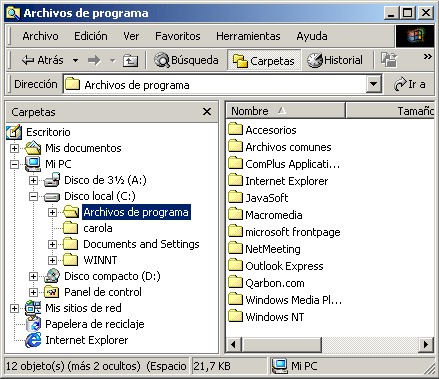Image resolution: width=439 pixels, height=379 pixels.
Task: Select the Internet Explorer icon in tree
Action: point(33,340)
